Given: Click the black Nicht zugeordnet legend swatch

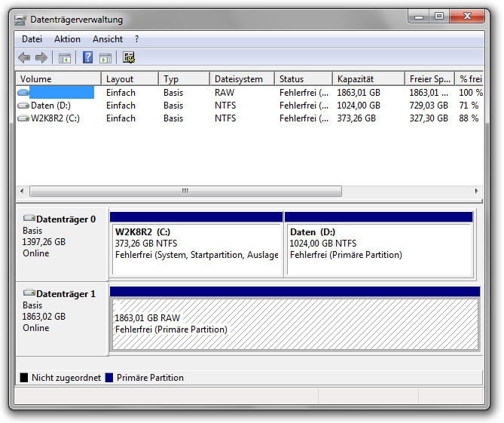Looking at the screenshot, I should pos(24,378).
